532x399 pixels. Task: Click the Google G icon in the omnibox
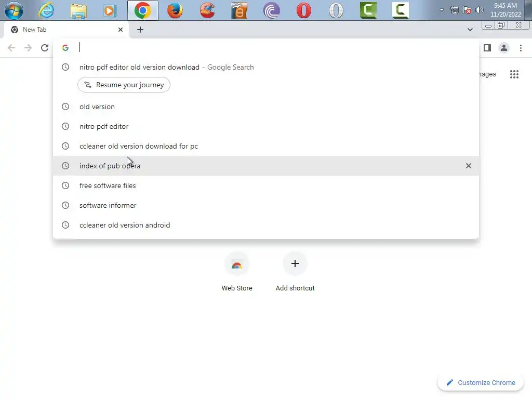65,48
